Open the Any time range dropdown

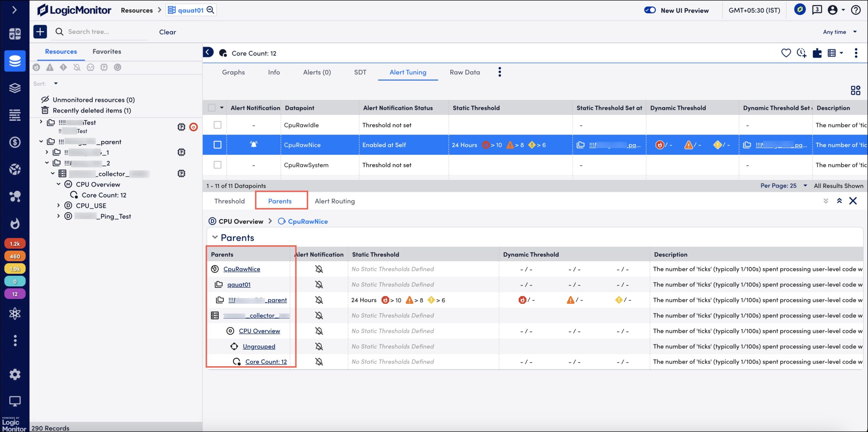click(840, 32)
